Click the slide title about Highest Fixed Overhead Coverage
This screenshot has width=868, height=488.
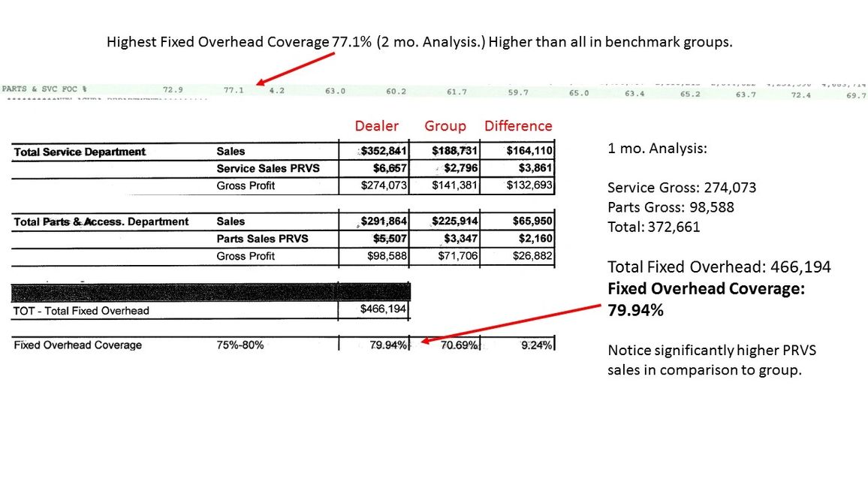(419, 43)
